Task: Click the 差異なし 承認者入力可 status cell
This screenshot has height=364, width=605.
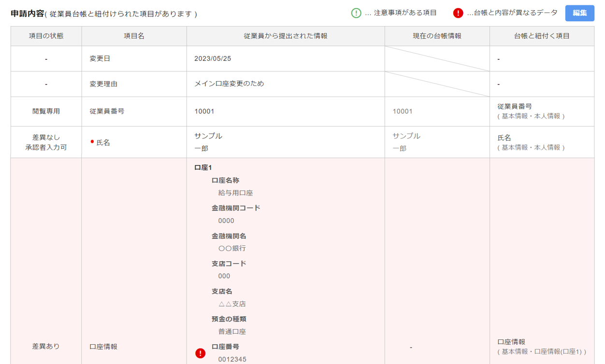Action: coord(46,142)
